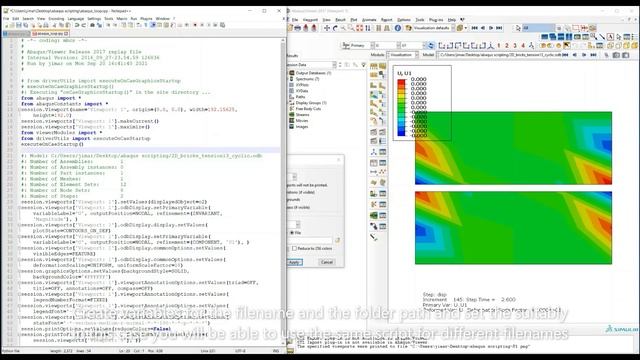Open Abaqus Viewport menu
The height and width of the screenshot is (360, 640).
click(x=310, y=20)
